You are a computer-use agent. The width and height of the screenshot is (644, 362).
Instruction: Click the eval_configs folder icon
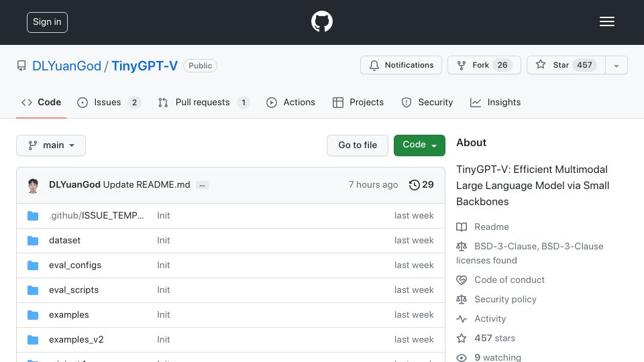click(x=33, y=265)
